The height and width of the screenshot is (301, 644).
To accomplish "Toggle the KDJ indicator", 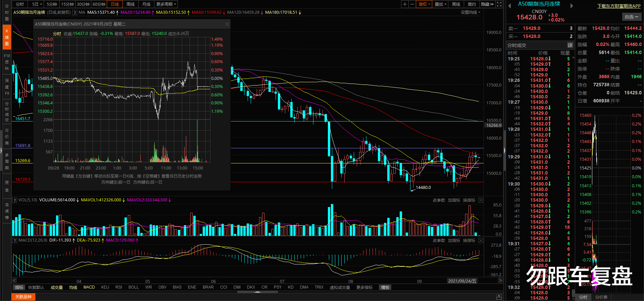I will [105, 288].
